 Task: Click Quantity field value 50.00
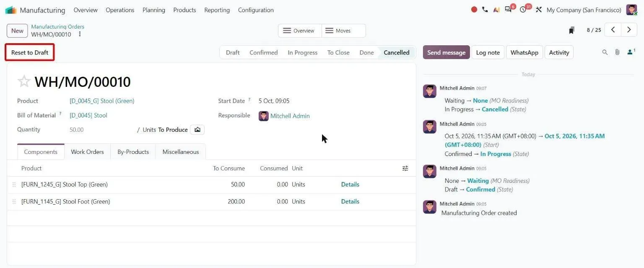[x=77, y=130]
